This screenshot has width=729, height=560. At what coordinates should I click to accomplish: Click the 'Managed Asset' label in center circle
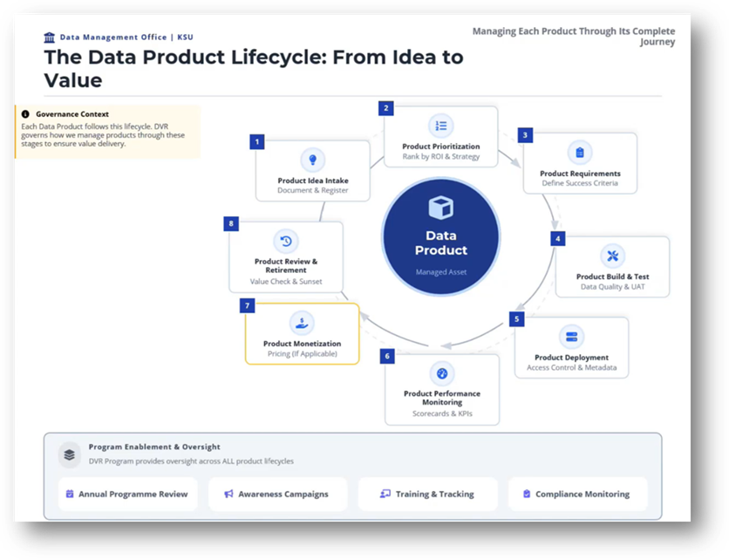[440, 272]
